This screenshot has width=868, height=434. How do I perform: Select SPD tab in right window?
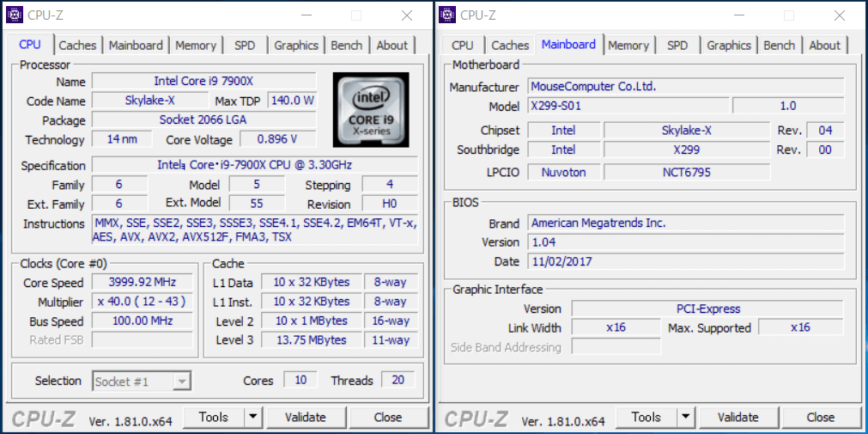pos(677,46)
